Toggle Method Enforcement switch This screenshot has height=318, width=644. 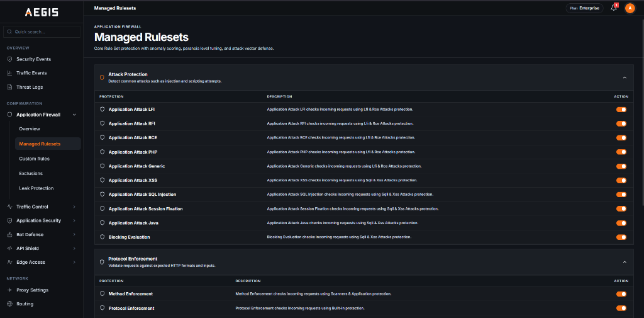coord(621,293)
